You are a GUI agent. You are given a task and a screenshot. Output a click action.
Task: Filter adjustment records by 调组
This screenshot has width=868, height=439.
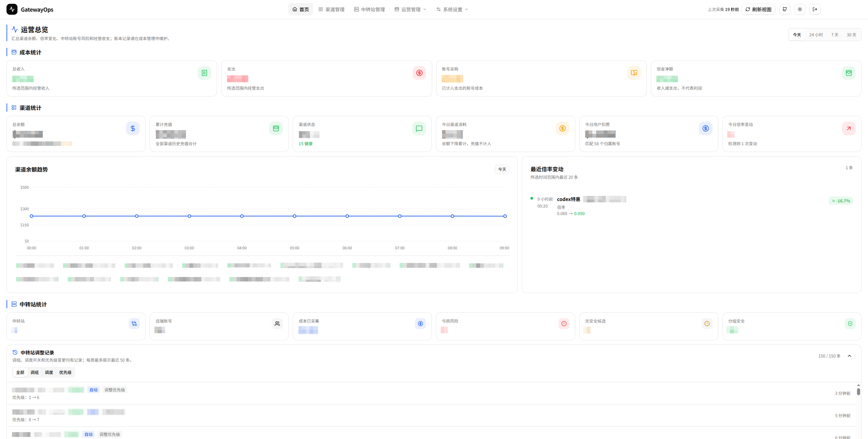click(x=35, y=373)
